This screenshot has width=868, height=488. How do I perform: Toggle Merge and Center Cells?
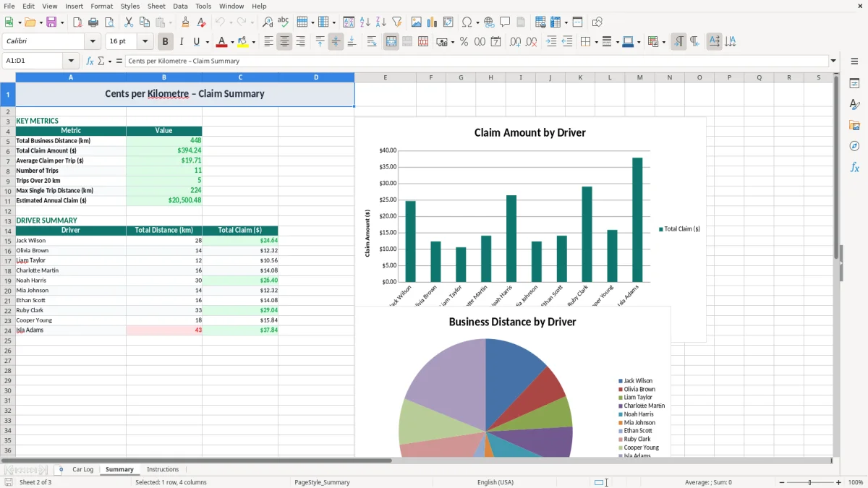(x=391, y=42)
